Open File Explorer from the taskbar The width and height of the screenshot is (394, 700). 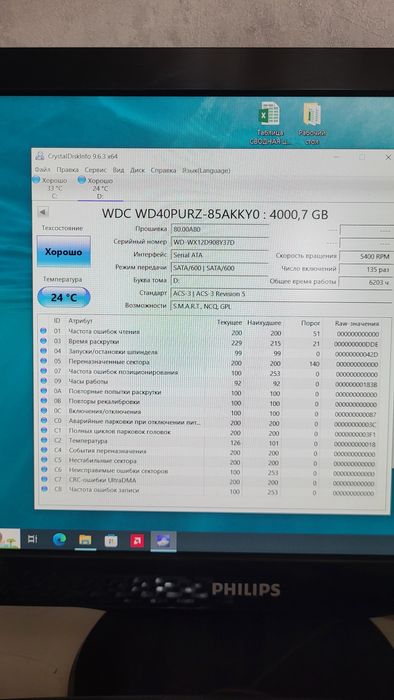(85, 540)
